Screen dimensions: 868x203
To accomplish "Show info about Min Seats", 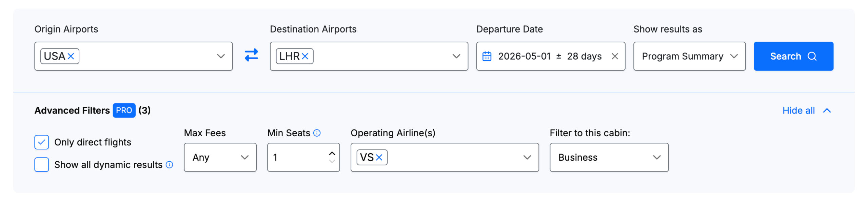I will (x=317, y=133).
